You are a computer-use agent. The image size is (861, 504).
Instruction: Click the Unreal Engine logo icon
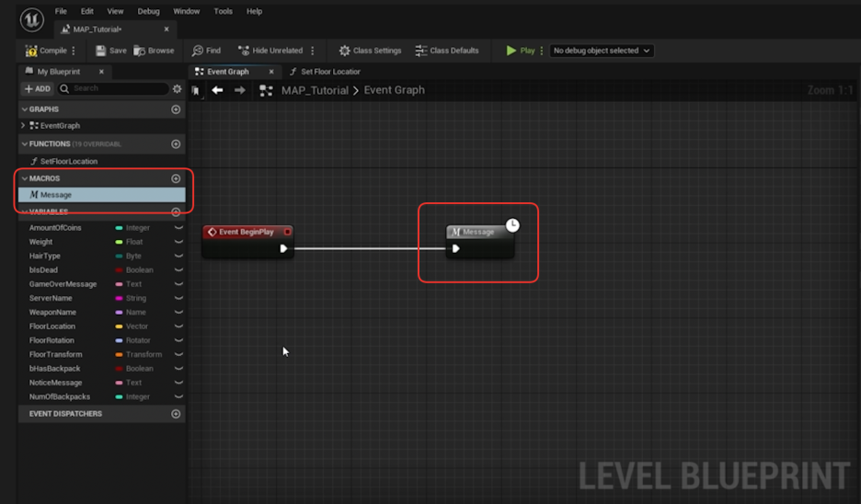pos(32,20)
